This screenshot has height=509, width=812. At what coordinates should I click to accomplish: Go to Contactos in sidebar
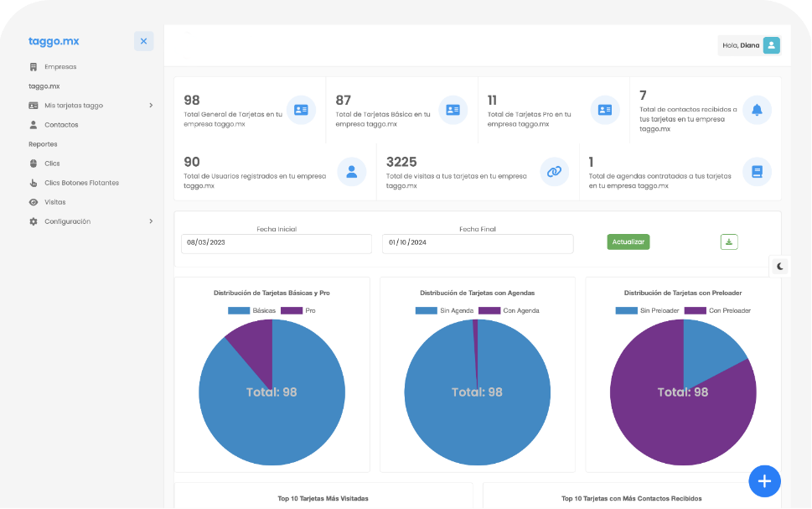(61, 125)
